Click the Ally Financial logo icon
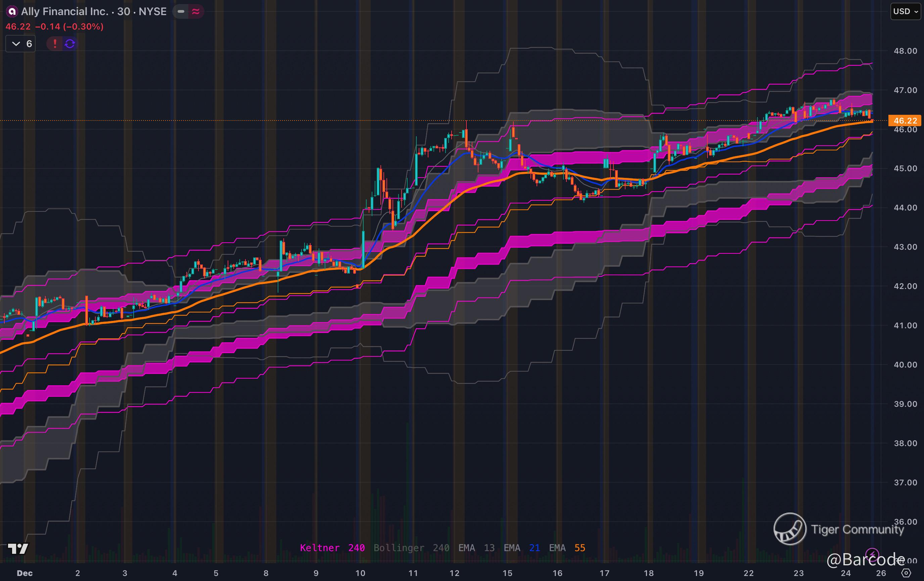Image resolution: width=924 pixels, height=581 pixels. pos(12,11)
